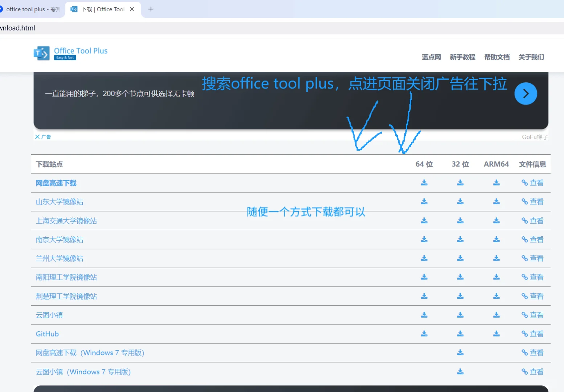Open a new browser tab
Screen dimensions: 564x392
point(151,9)
